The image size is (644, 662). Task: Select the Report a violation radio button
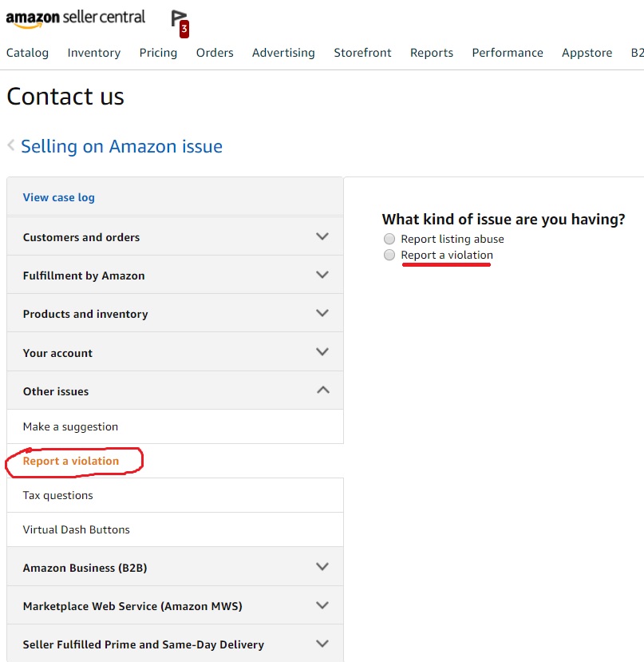click(389, 254)
